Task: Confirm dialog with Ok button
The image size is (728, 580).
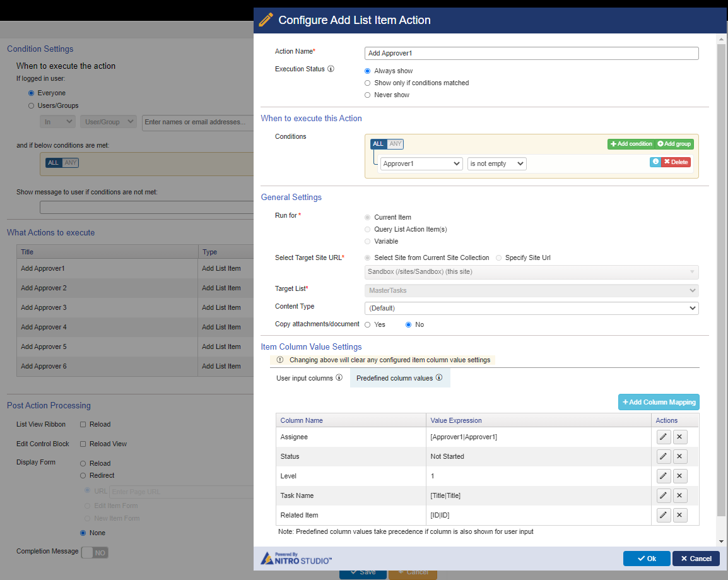Action: click(647, 559)
